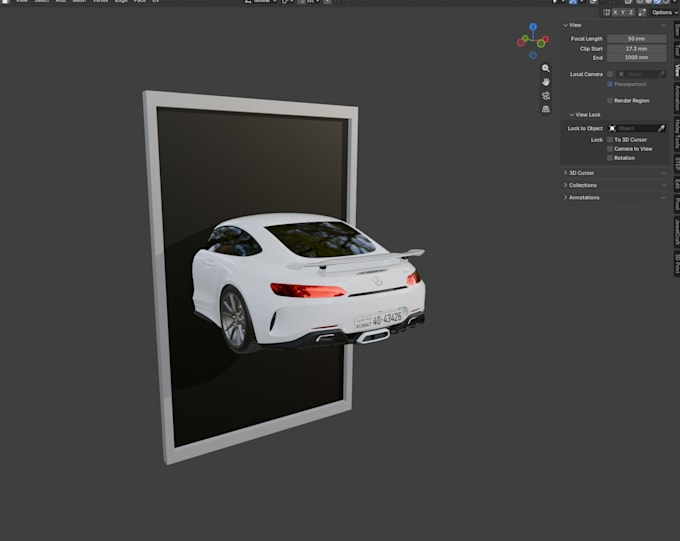
Task: Click the Lock to Object eyedropper icon
Action: (x=661, y=128)
